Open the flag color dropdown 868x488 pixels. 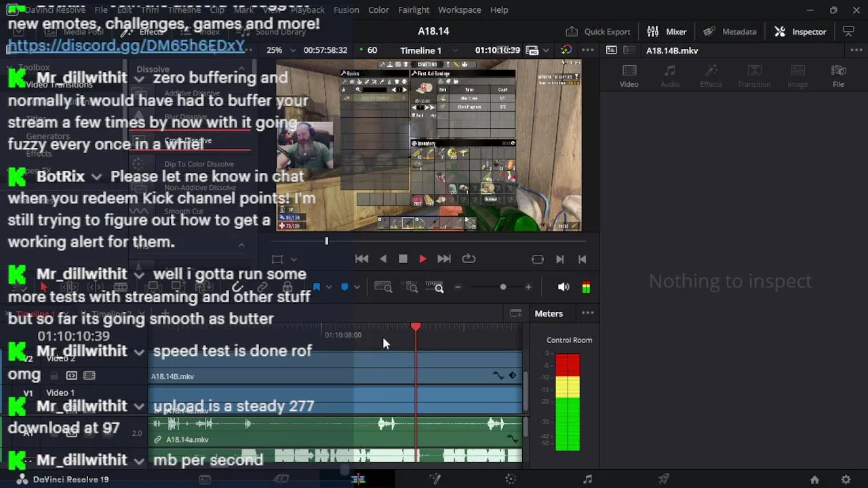point(329,287)
